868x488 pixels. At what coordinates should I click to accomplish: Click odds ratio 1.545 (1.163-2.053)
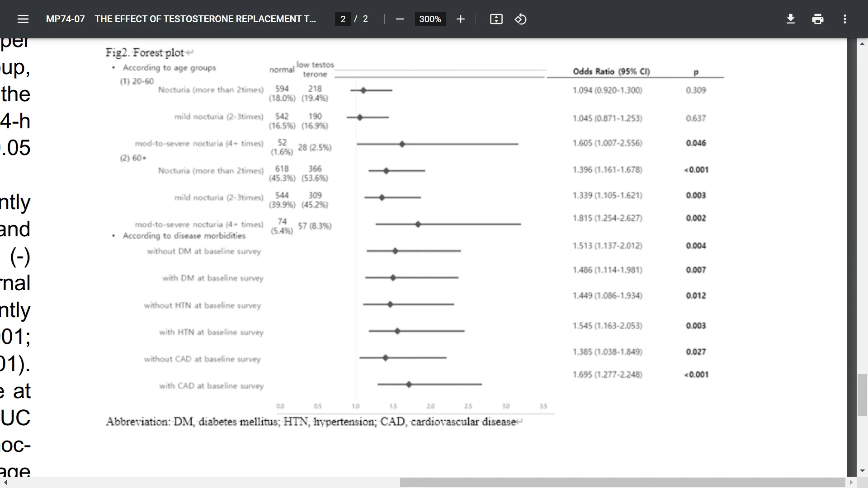click(607, 325)
